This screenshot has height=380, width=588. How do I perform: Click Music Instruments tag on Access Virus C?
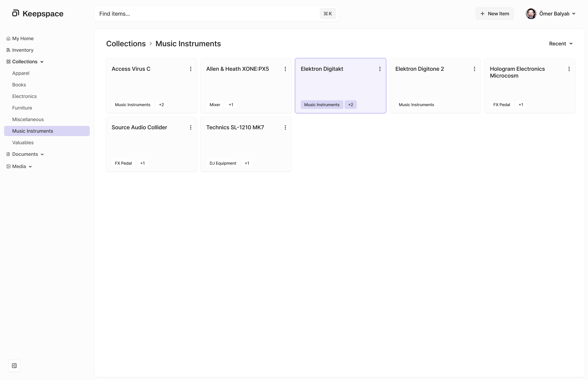pyautogui.click(x=133, y=105)
